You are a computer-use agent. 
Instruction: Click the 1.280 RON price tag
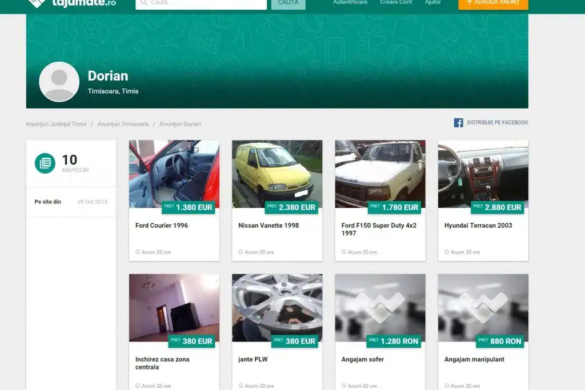[394, 341]
